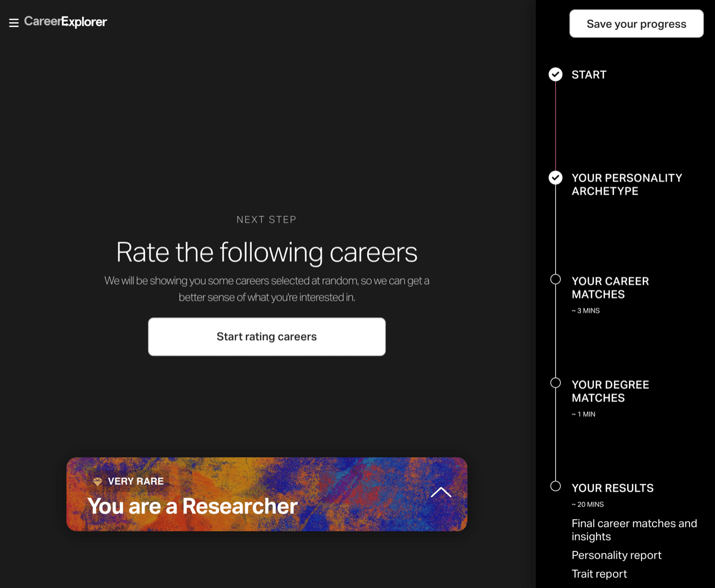The height and width of the screenshot is (588, 715).
Task: Expand the Researcher card chevron
Action: (441, 492)
